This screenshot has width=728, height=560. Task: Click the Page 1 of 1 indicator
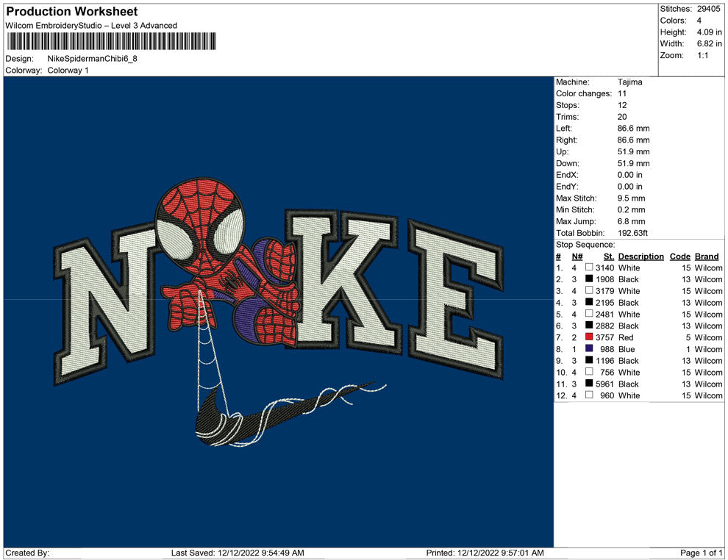click(x=701, y=553)
